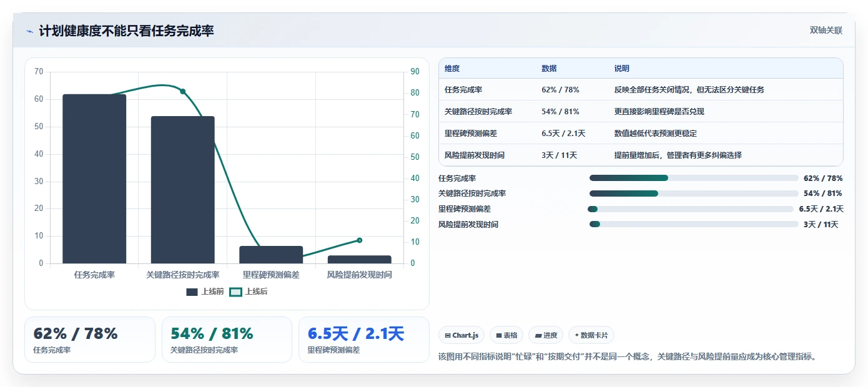Click the 54% / 81% progress value
868x387 pixels.
tap(822, 193)
